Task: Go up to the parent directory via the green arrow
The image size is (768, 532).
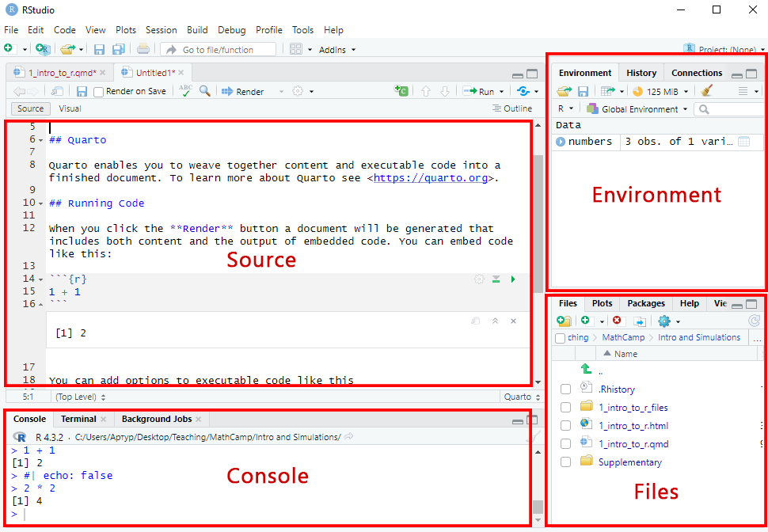Action: tap(586, 368)
